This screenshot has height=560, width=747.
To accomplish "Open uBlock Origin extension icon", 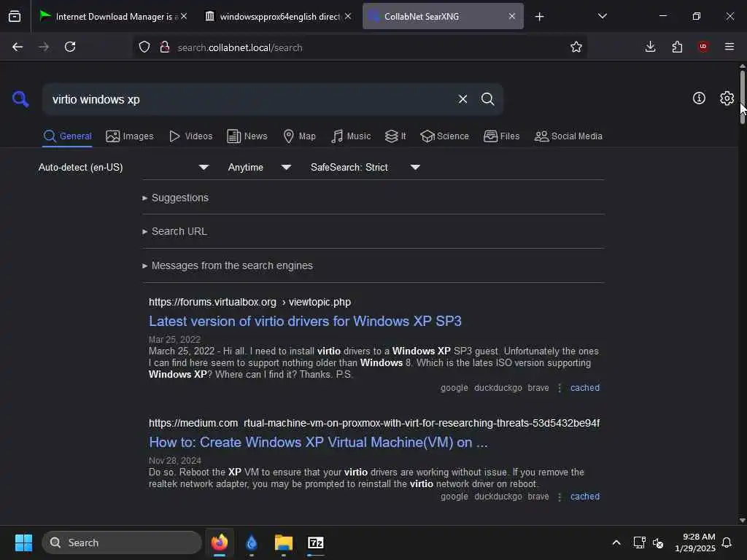I will click(x=703, y=47).
